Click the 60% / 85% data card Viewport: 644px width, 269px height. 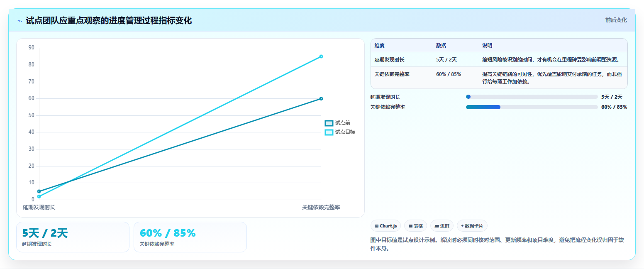[190, 237]
